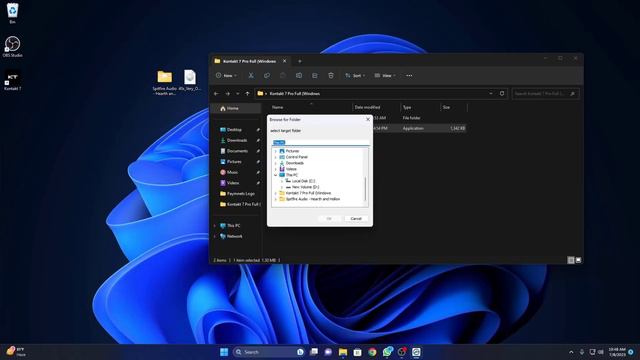Click the folder path field in dialog
The height and width of the screenshot is (360, 640).
(320, 142)
